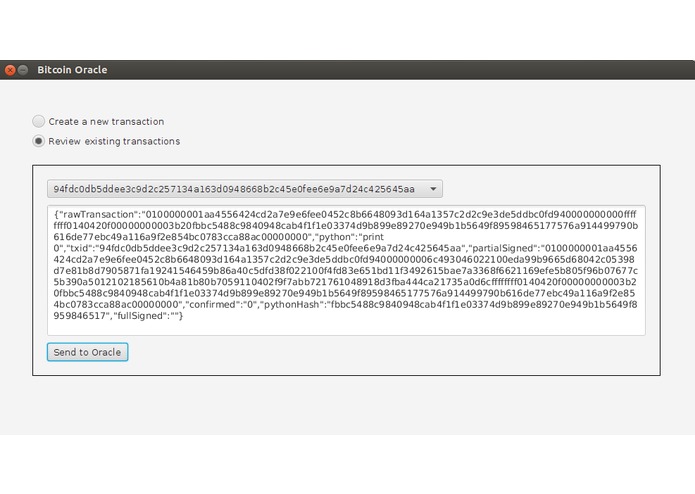Close the Bitcoin Oracle window
Screen dimensions: 695x494
point(10,70)
